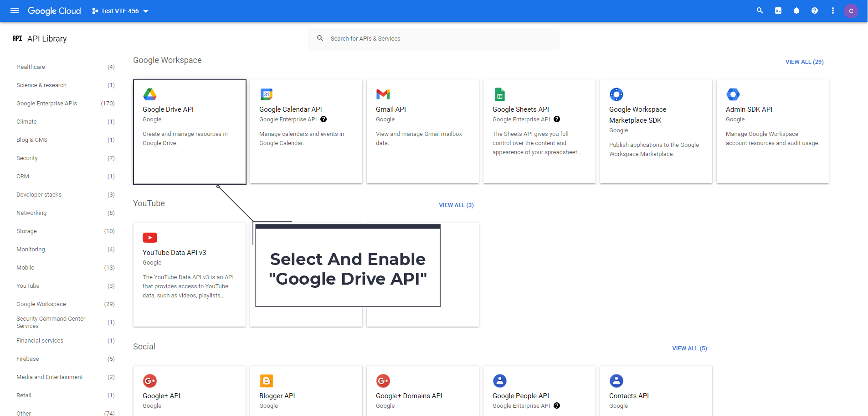Open the Google People API title
The image size is (868, 416).
pyautogui.click(x=521, y=396)
